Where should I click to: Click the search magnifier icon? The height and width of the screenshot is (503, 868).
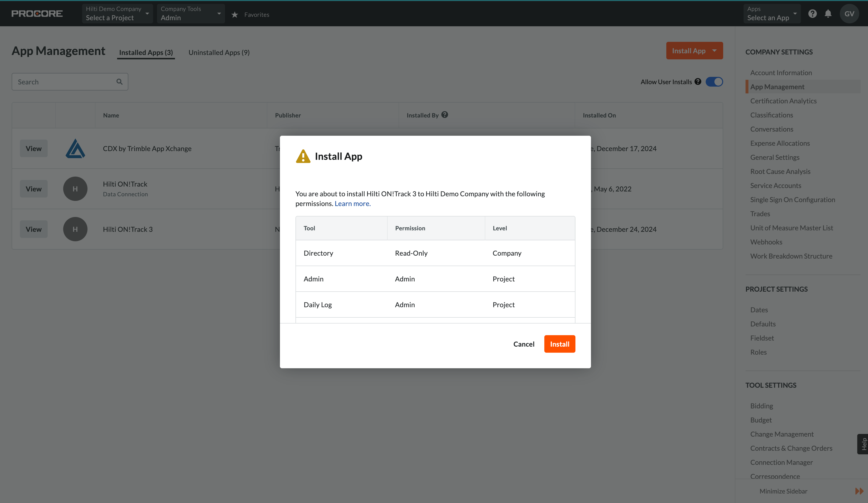[120, 82]
